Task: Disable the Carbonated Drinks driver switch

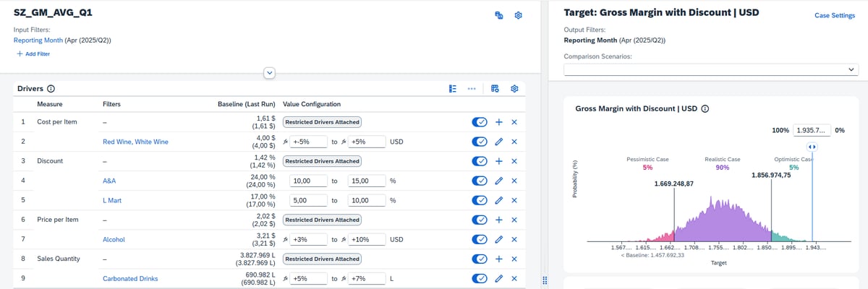Action: pos(480,278)
